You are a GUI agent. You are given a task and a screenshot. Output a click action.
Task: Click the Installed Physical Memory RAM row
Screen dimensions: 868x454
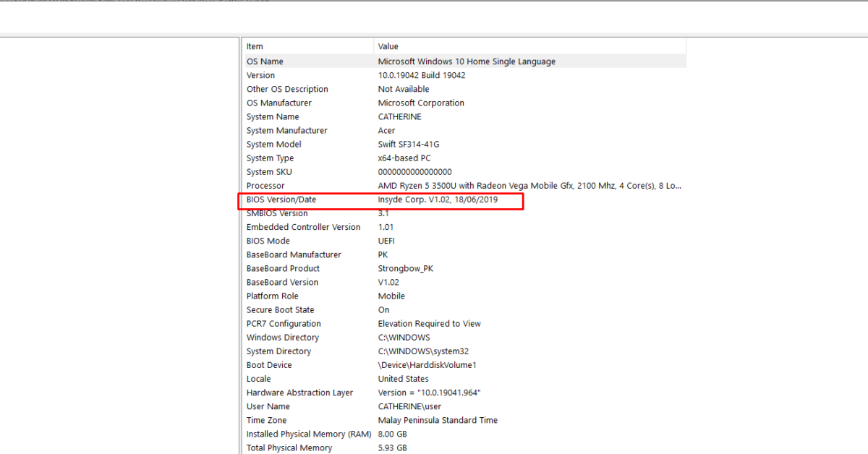coord(362,434)
